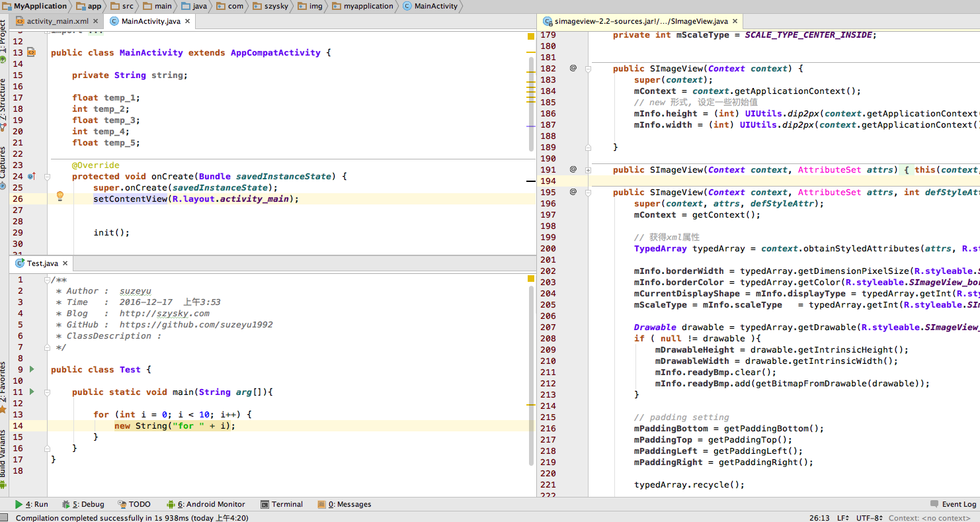Click the run arrow beside main method
980x522 pixels.
tap(32, 392)
